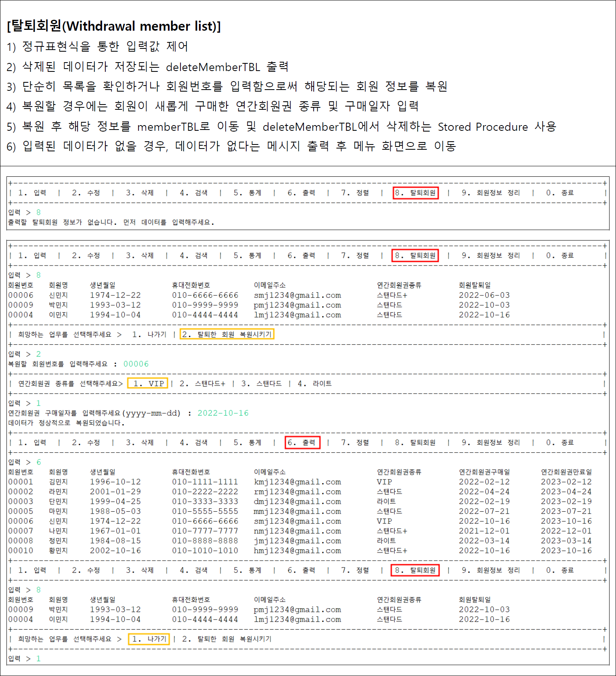Click expiry date '2022-12-01'
This screenshot has width=616, height=676.
(566, 531)
